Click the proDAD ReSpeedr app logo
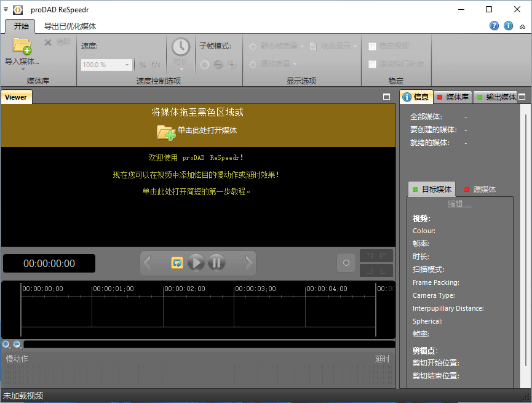 pos(18,10)
